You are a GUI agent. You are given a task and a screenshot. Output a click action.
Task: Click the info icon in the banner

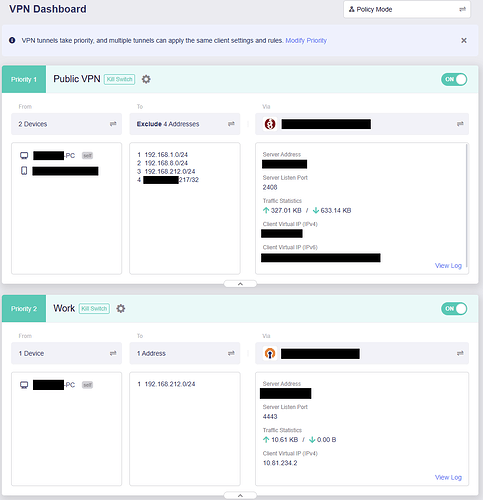12,40
